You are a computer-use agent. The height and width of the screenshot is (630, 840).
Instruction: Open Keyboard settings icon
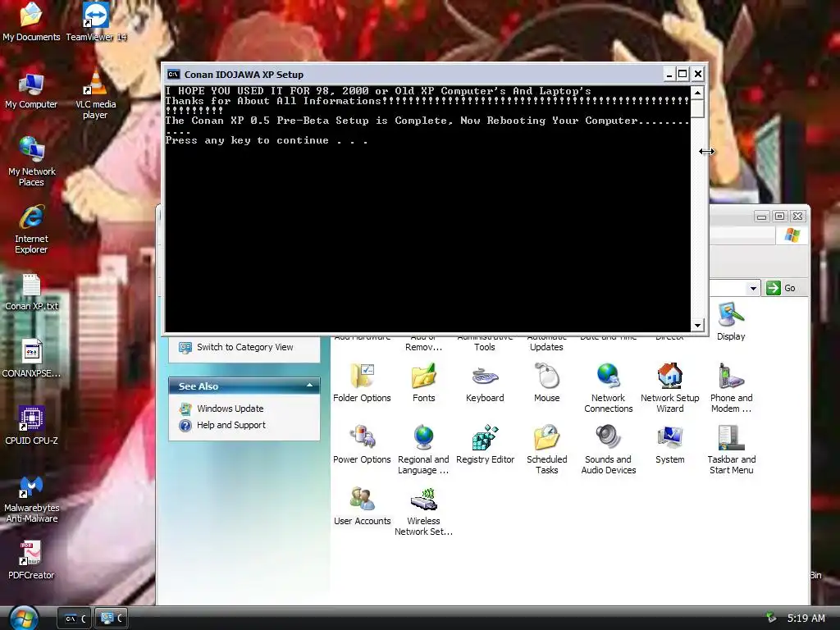click(485, 382)
